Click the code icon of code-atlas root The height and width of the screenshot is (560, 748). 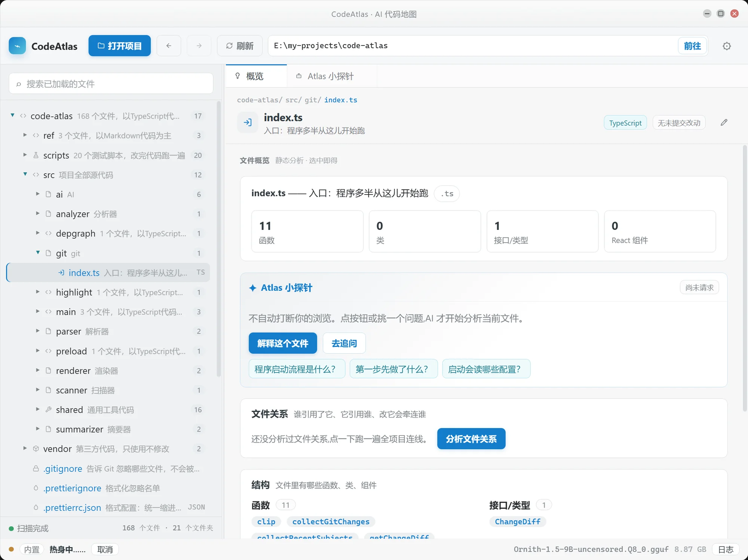pyautogui.click(x=23, y=116)
